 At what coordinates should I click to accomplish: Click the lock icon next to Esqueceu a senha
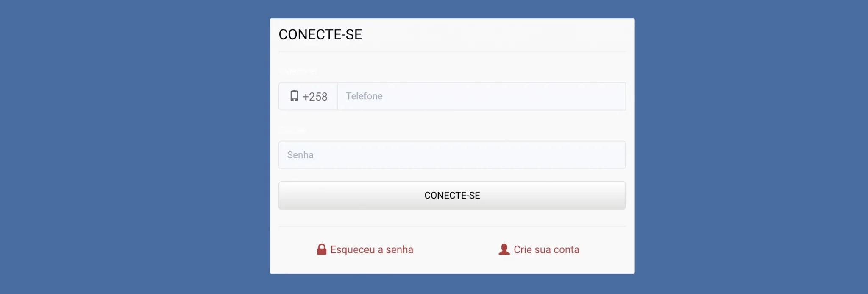(x=321, y=249)
